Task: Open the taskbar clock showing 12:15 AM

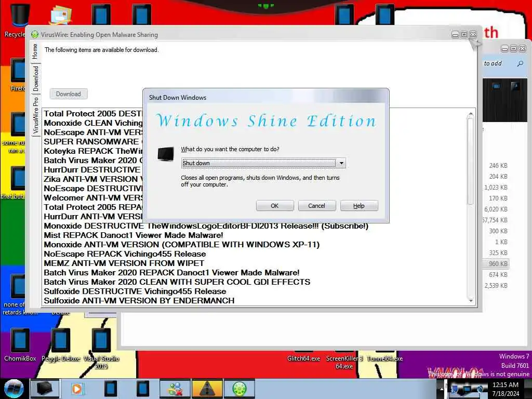Action: click(x=505, y=389)
